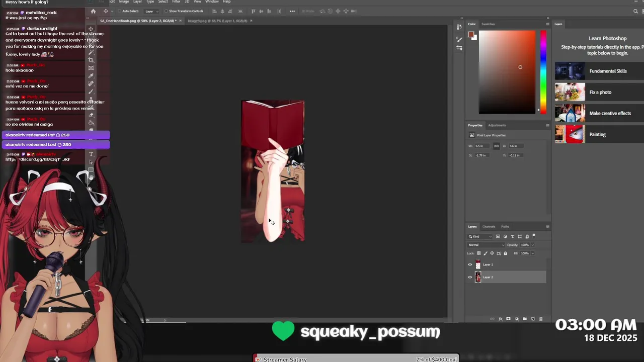Click the History panel icon in collapsed dock
The width and height of the screenshot is (644, 362).
click(x=459, y=27)
